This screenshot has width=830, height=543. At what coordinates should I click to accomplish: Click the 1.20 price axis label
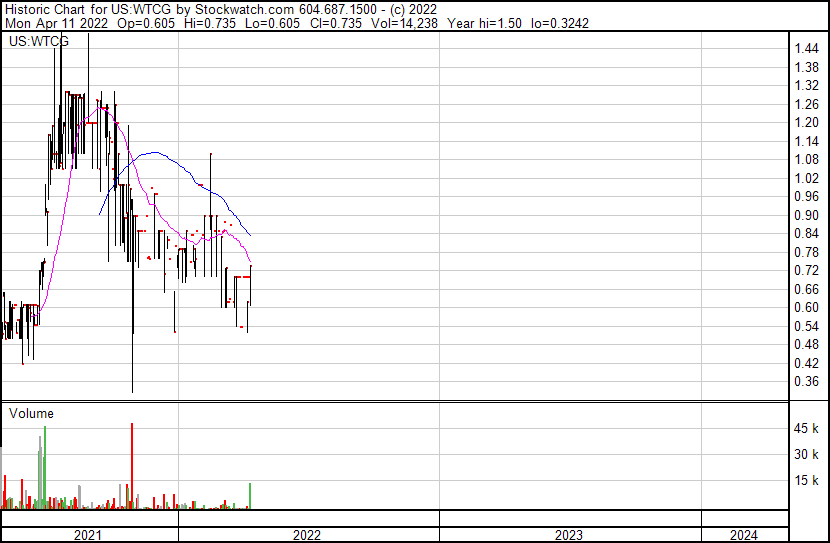click(x=807, y=123)
